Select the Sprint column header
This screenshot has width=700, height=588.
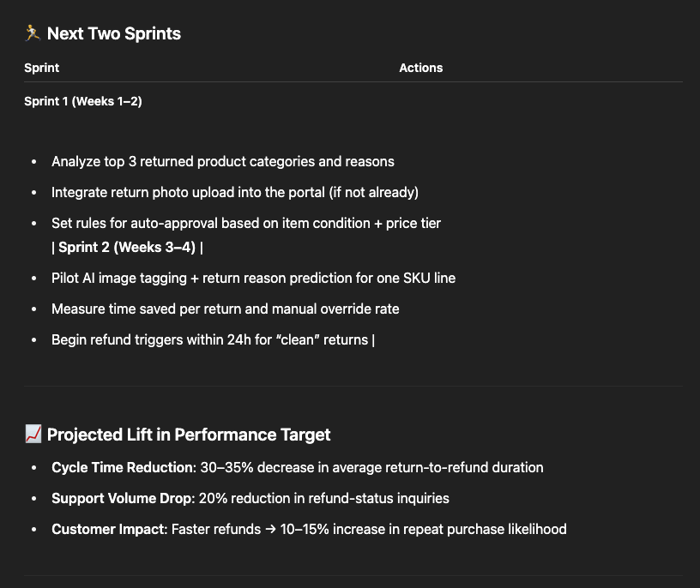pos(41,68)
